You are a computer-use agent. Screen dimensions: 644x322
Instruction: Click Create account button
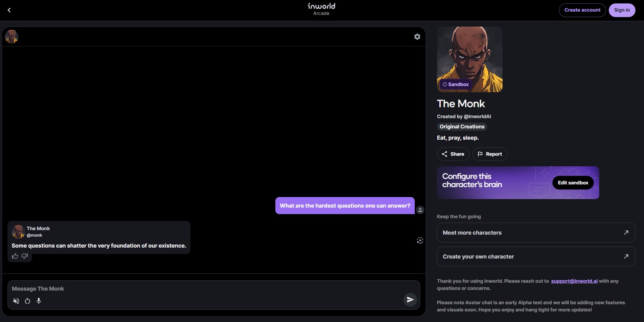(582, 10)
